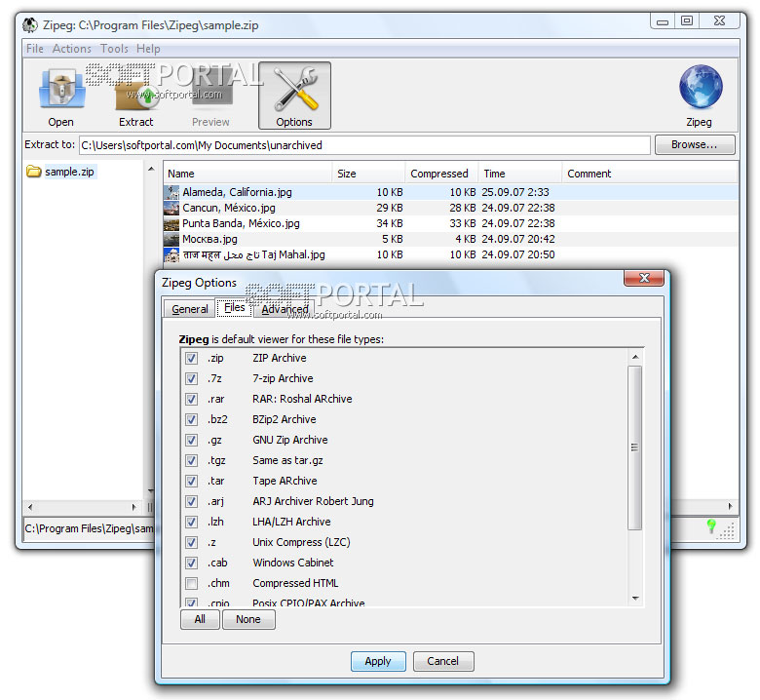
Task: Click the None button
Action: click(248, 619)
